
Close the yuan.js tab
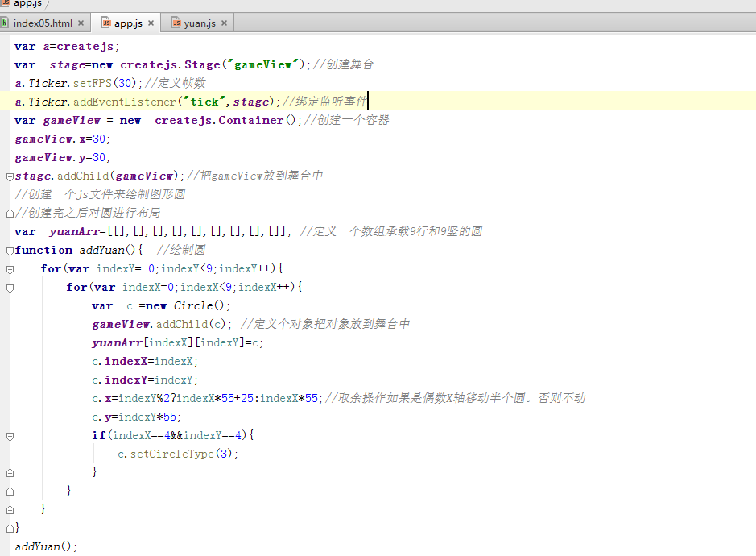click(224, 23)
